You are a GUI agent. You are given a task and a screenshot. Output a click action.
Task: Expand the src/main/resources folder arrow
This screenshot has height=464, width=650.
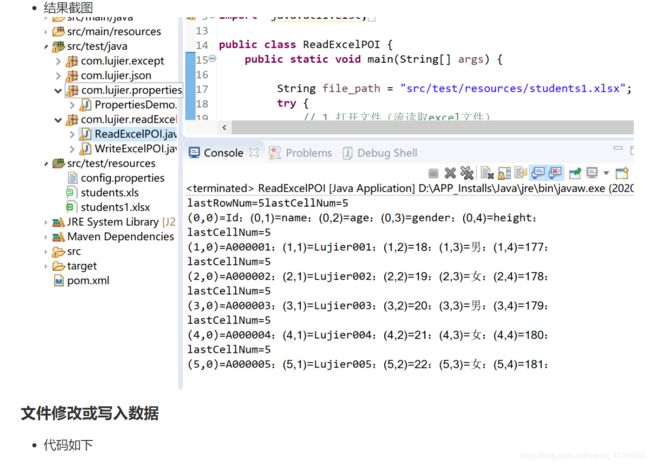(x=46, y=32)
